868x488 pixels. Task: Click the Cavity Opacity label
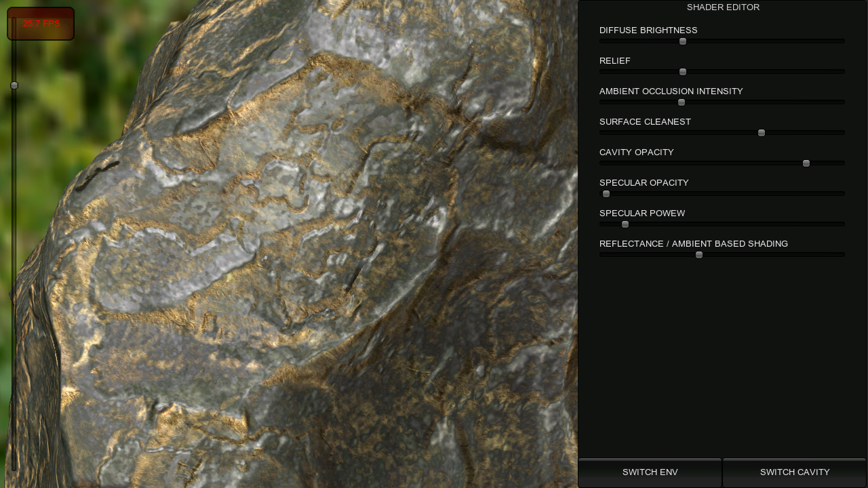(637, 152)
